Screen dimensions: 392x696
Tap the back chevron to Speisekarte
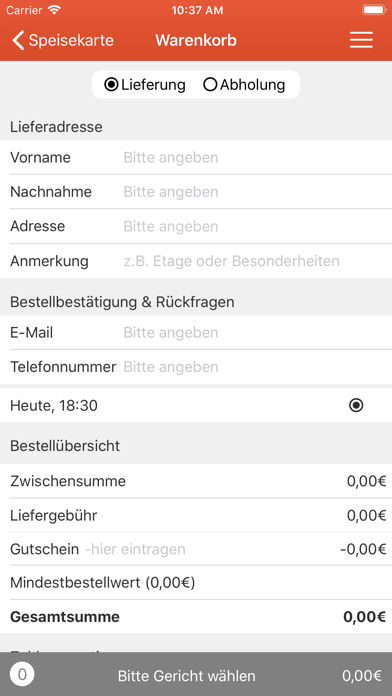[x=18, y=40]
